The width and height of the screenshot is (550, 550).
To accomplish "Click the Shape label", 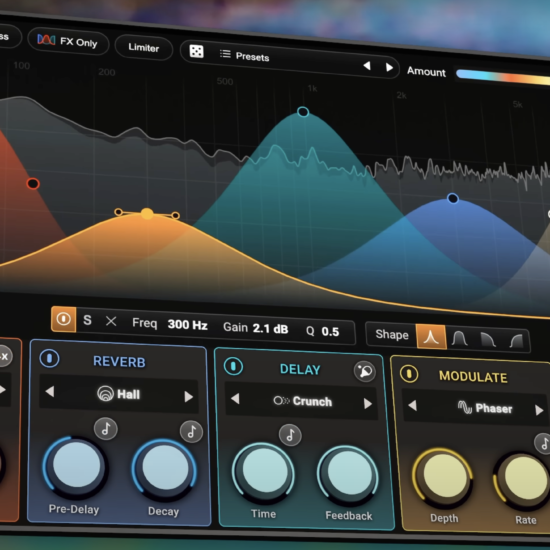I will 392,334.
